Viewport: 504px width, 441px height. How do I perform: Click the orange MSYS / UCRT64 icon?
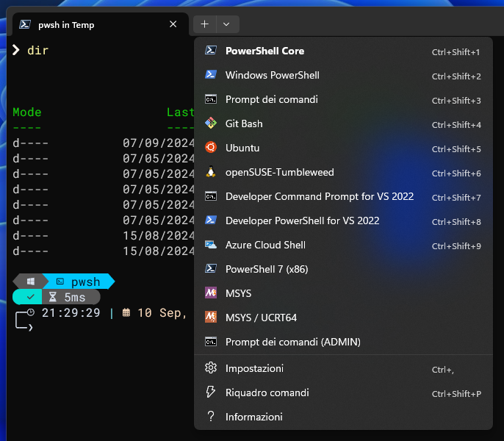coord(211,318)
